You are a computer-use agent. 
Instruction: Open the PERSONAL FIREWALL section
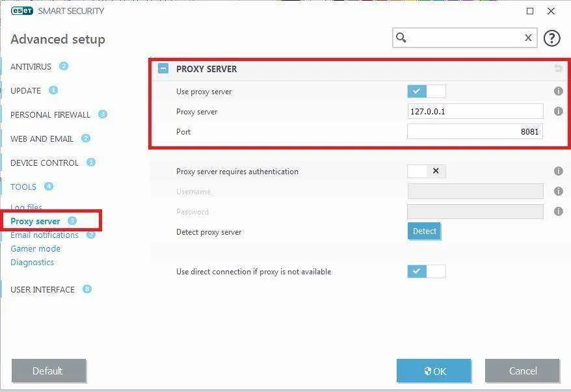tap(50, 114)
